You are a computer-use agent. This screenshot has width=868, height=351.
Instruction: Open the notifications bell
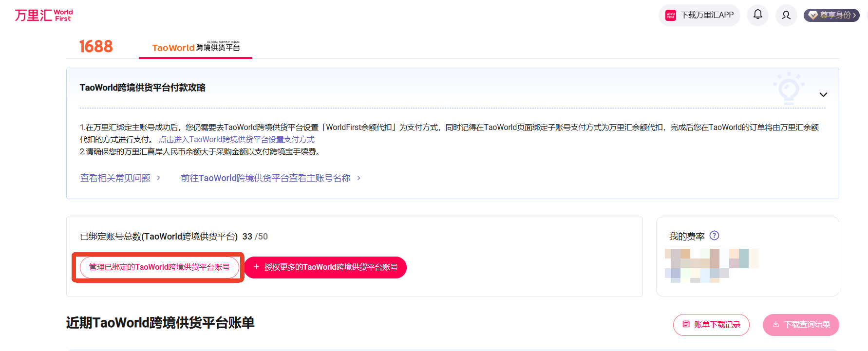click(757, 15)
